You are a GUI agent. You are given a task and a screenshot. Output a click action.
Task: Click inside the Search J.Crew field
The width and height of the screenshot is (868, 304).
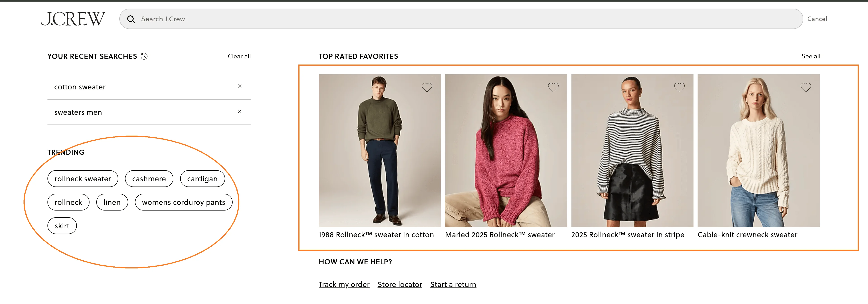pyautogui.click(x=270, y=19)
